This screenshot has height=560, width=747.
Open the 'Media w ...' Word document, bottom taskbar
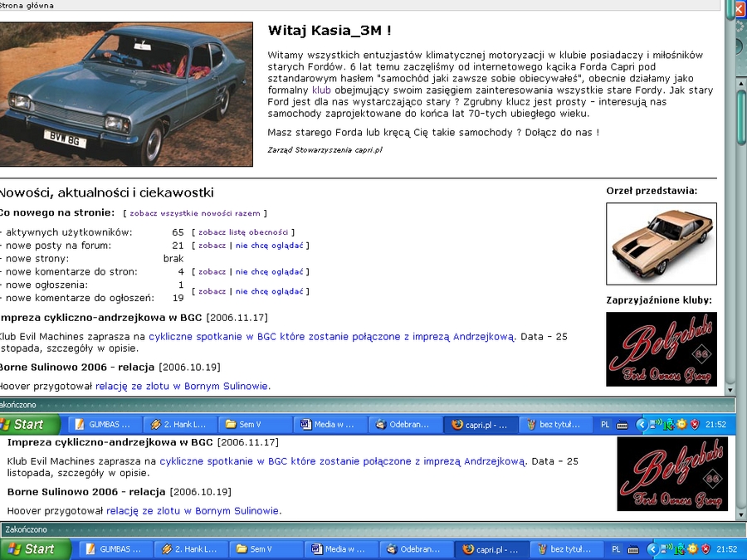click(342, 549)
